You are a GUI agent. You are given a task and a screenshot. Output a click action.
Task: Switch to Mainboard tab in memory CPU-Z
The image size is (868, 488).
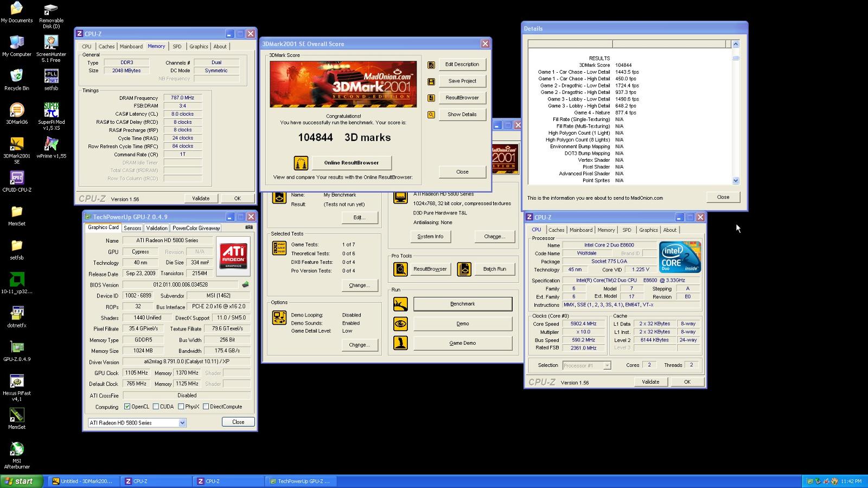[x=131, y=47]
